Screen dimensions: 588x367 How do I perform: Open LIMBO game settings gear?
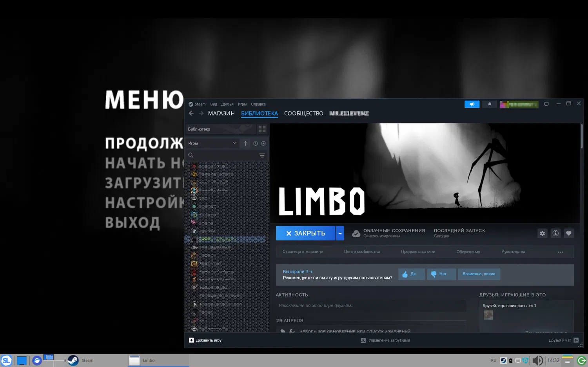click(x=543, y=233)
